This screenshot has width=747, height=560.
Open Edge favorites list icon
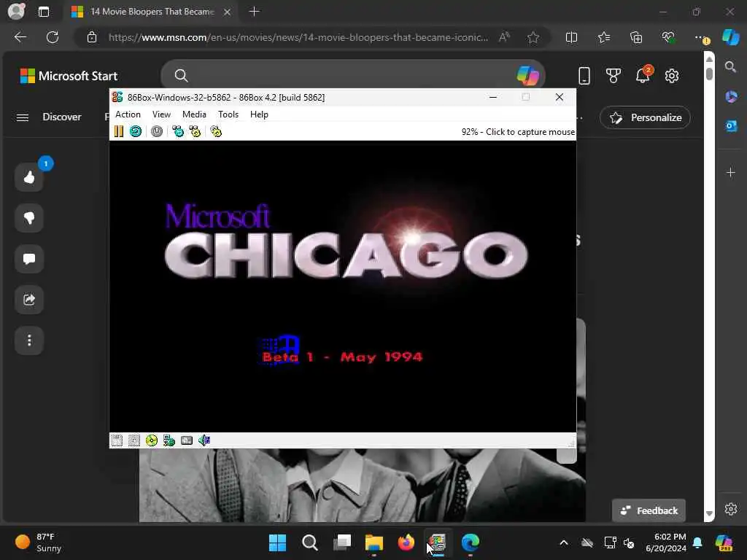tap(603, 37)
